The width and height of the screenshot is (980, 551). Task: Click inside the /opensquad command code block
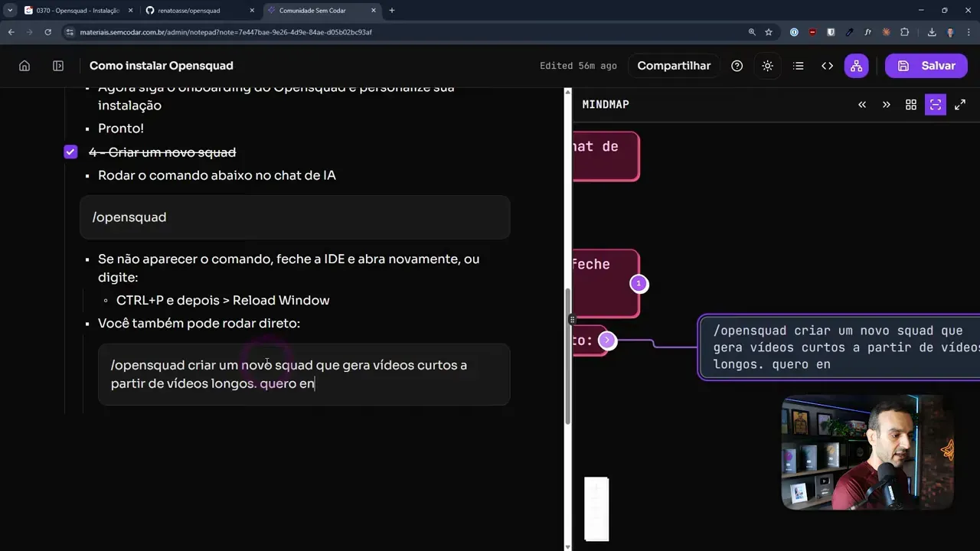(295, 217)
